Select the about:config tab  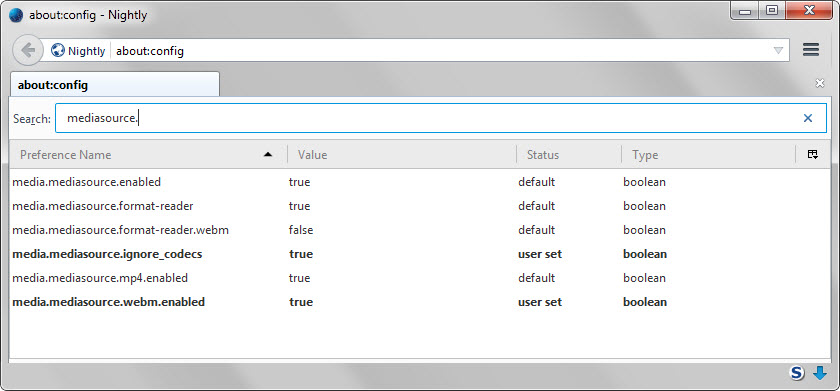tap(115, 85)
